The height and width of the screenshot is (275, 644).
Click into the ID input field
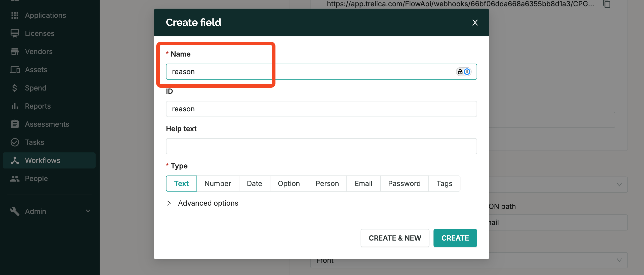tap(321, 109)
